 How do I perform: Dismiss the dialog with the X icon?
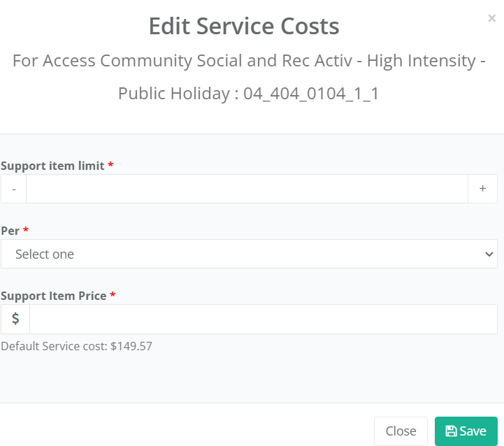point(491,18)
